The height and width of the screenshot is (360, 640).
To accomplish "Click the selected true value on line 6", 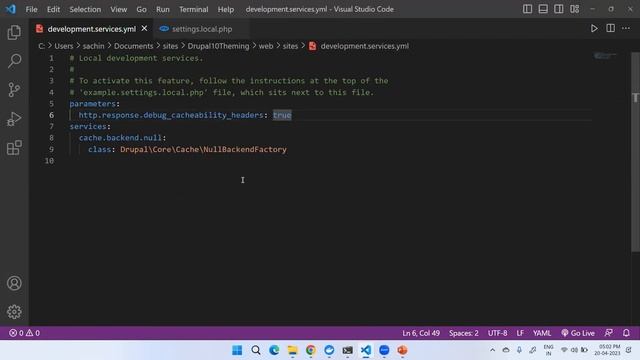I will (282, 115).
